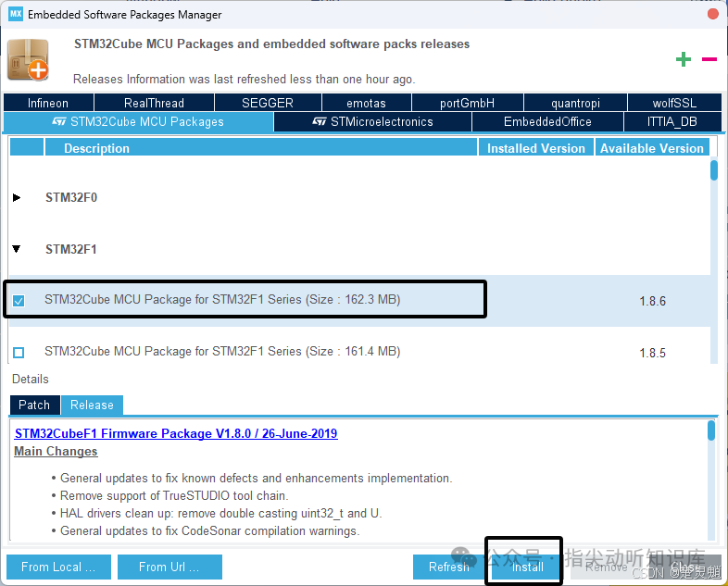Uncheck the STM32F1 1.8.6 package checkbox

point(19,301)
